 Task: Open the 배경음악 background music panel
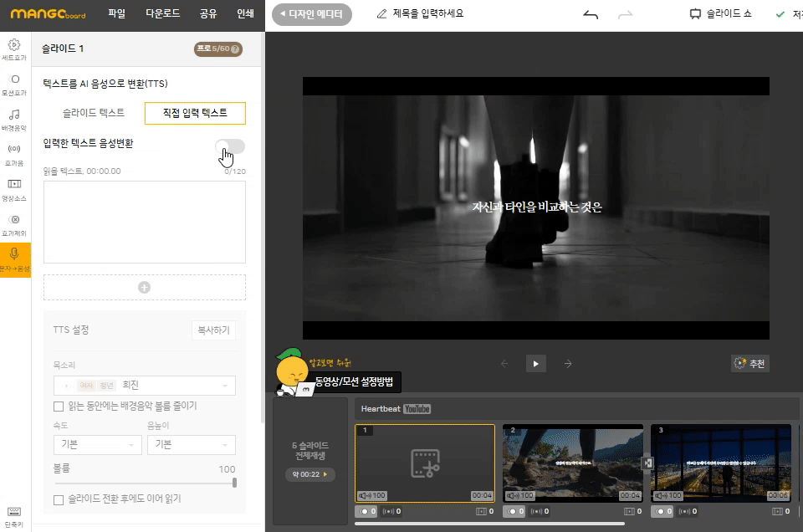pos(14,120)
